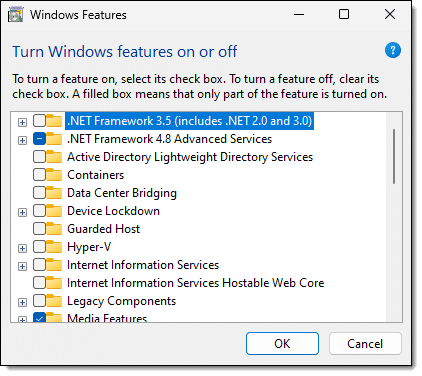Click the Cancel button
The width and height of the screenshot is (422, 376).
pos(365,343)
